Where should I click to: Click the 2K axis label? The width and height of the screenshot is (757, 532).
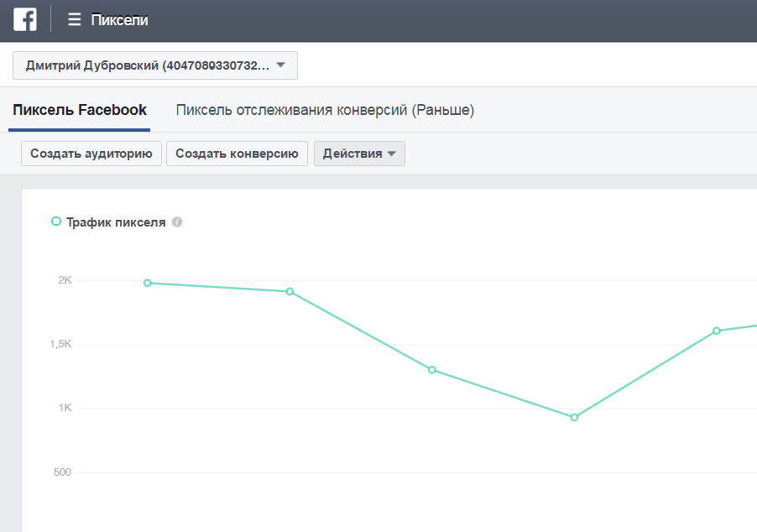click(x=65, y=280)
